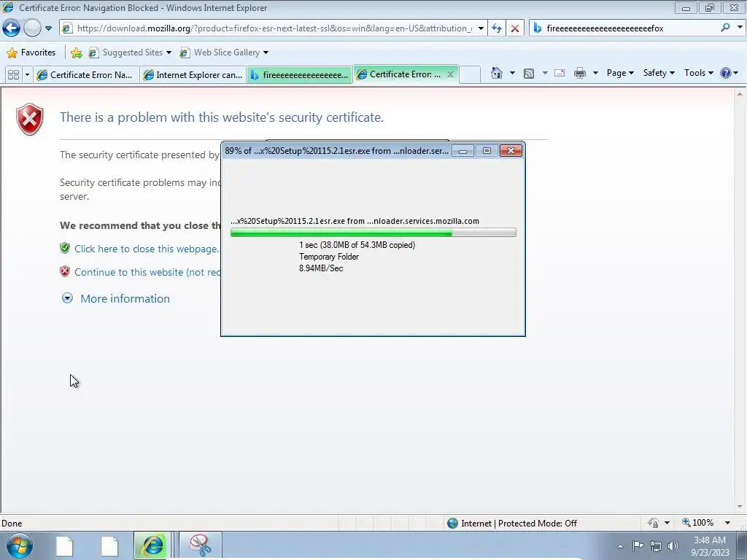Click the vertical scrollbar up arrow
The width and height of the screenshot is (747, 560).
point(740,94)
